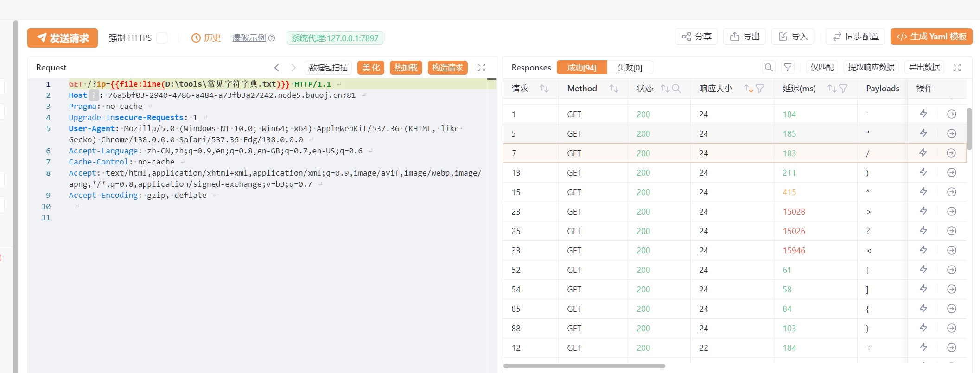Image resolution: width=980 pixels, height=373 pixels.
Task: Sort the 请求 column
Action: pyautogui.click(x=544, y=89)
